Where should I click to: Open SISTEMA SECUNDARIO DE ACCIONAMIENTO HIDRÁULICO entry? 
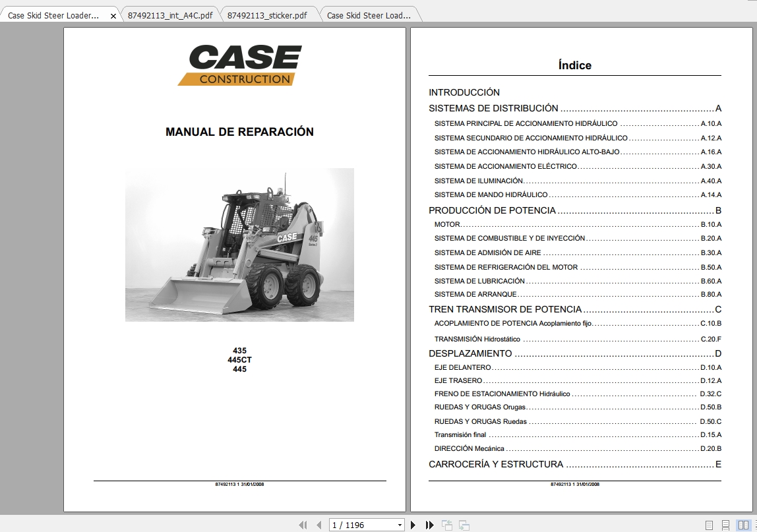(578, 138)
